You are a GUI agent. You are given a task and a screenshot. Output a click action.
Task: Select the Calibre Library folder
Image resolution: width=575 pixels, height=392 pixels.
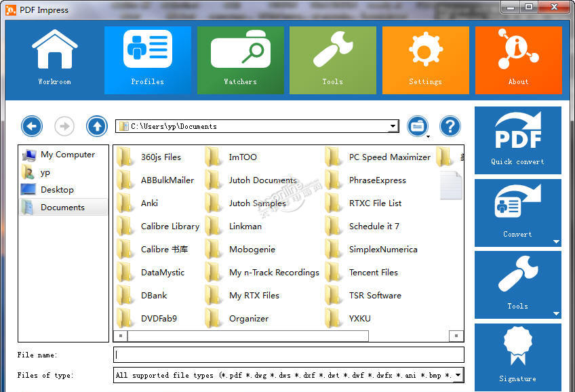(158, 227)
